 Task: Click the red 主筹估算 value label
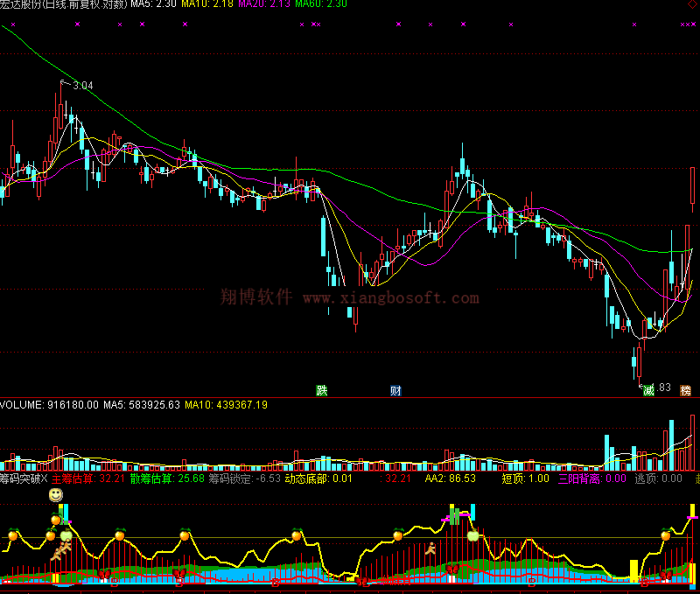(x=88, y=479)
